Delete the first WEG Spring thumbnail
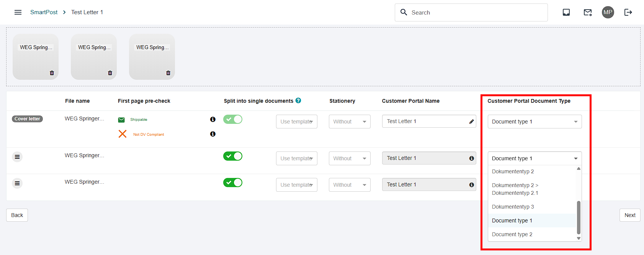The image size is (644, 255). point(52,73)
